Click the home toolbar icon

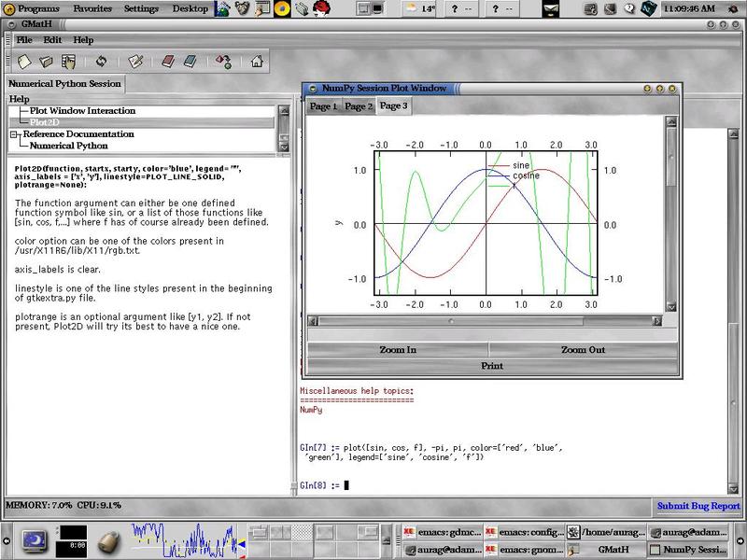[257, 62]
